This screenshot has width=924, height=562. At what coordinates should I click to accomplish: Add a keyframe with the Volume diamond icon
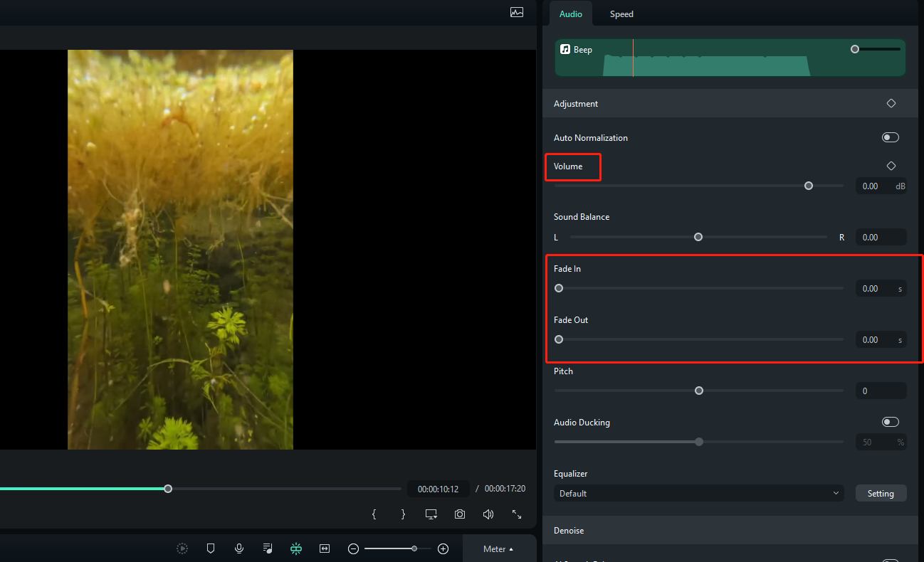tap(891, 165)
